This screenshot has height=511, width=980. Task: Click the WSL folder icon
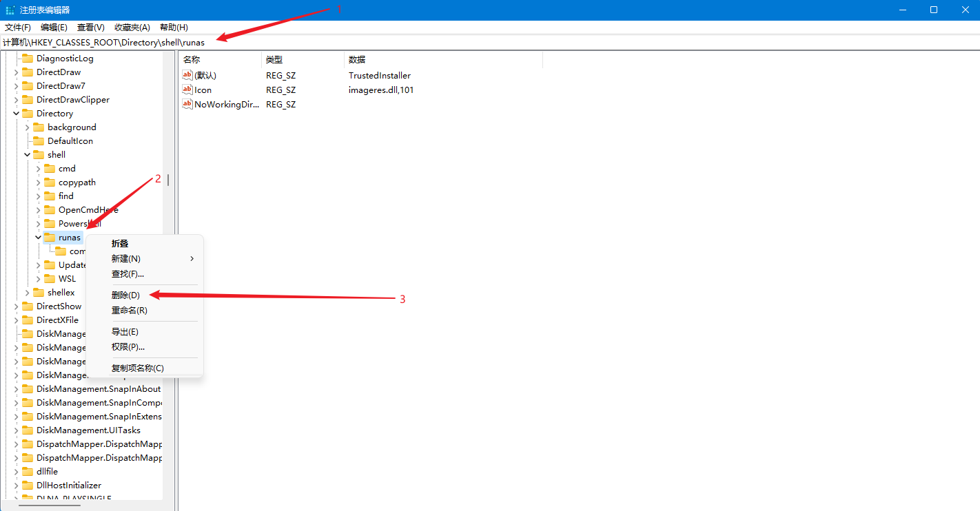[x=50, y=279]
